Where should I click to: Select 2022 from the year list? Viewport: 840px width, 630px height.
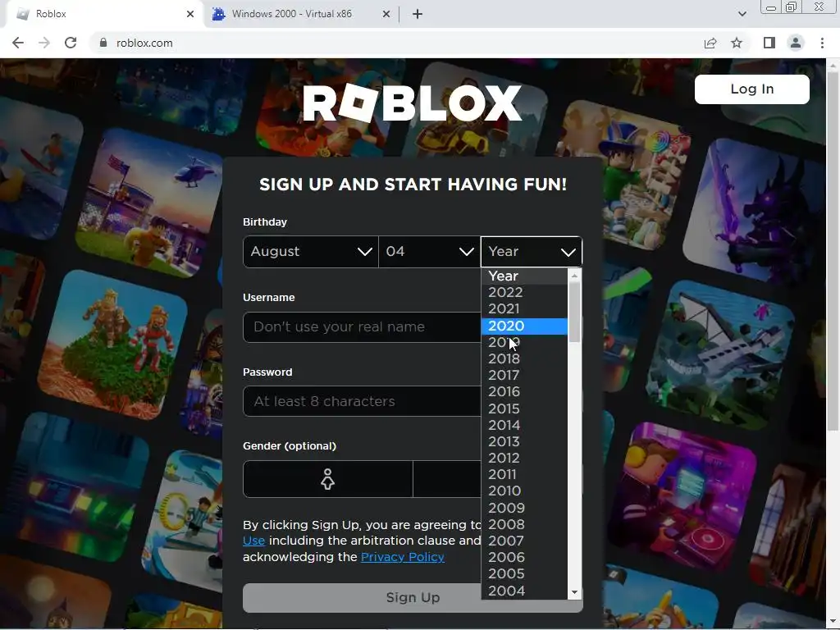tap(524, 293)
